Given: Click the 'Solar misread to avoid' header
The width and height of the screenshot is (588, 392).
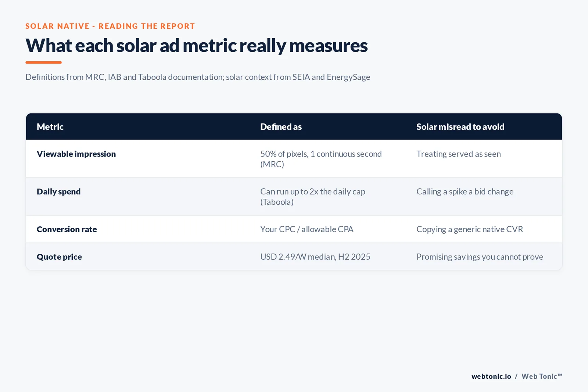Looking at the screenshot, I should click(460, 127).
